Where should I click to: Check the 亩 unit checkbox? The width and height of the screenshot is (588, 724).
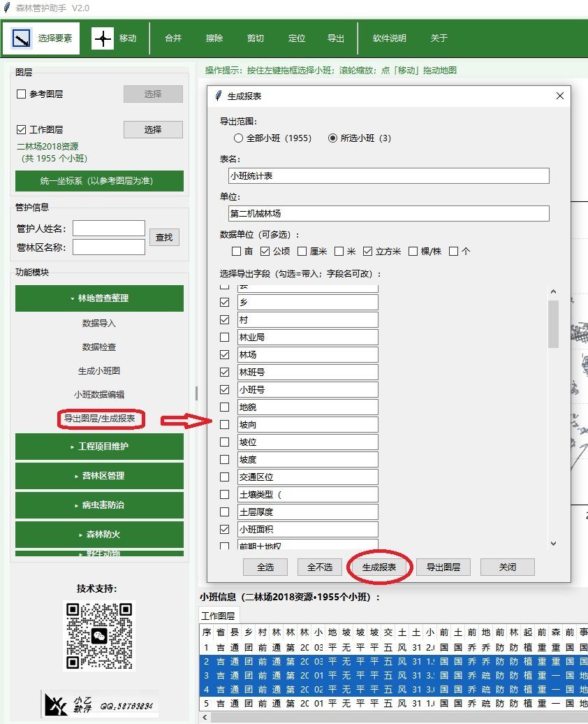236,251
